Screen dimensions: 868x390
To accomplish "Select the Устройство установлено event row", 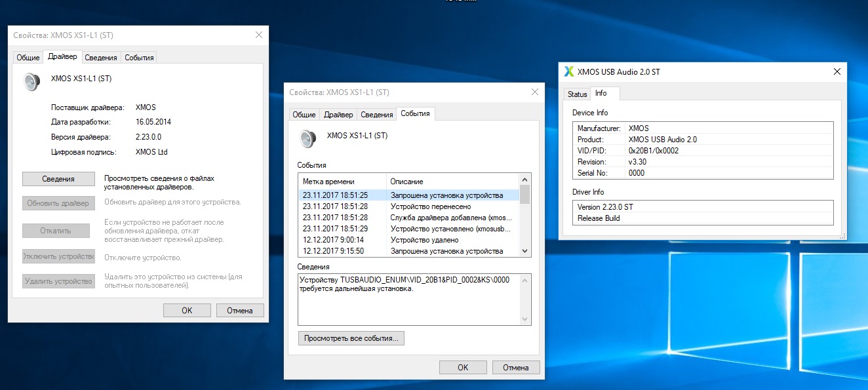I will point(409,229).
